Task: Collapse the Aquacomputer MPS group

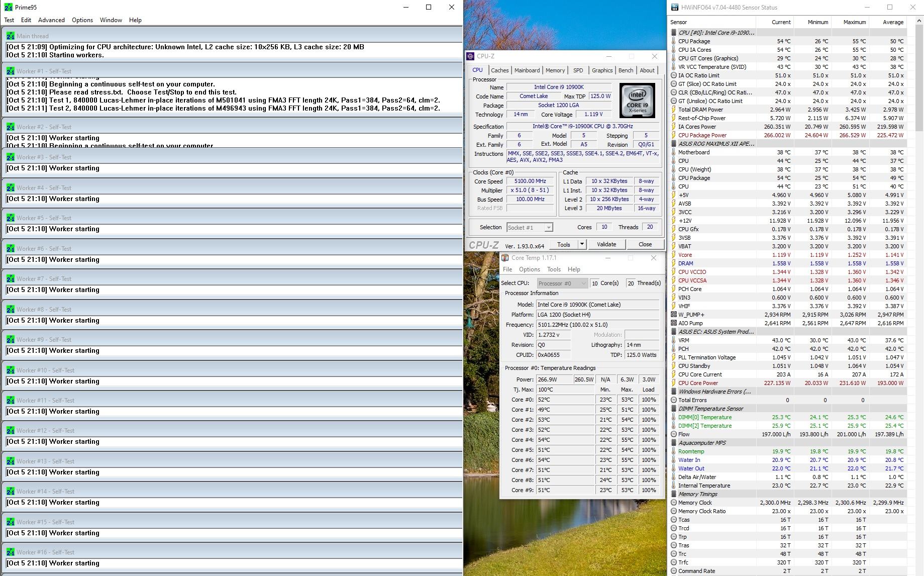Action: point(674,443)
